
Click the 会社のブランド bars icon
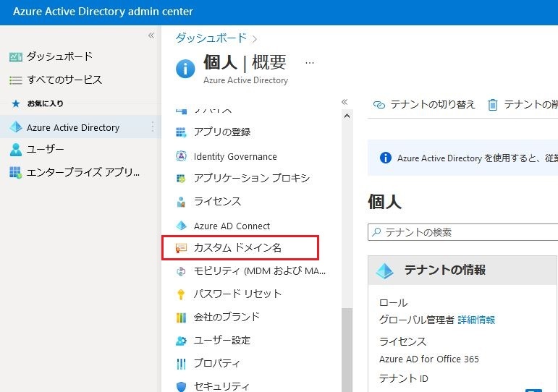coord(181,318)
